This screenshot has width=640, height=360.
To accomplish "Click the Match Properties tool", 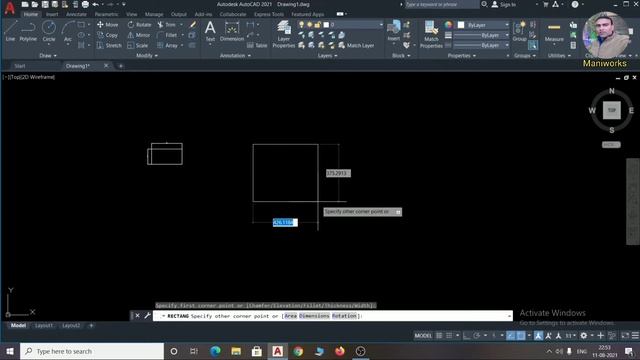I will [431, 35].
